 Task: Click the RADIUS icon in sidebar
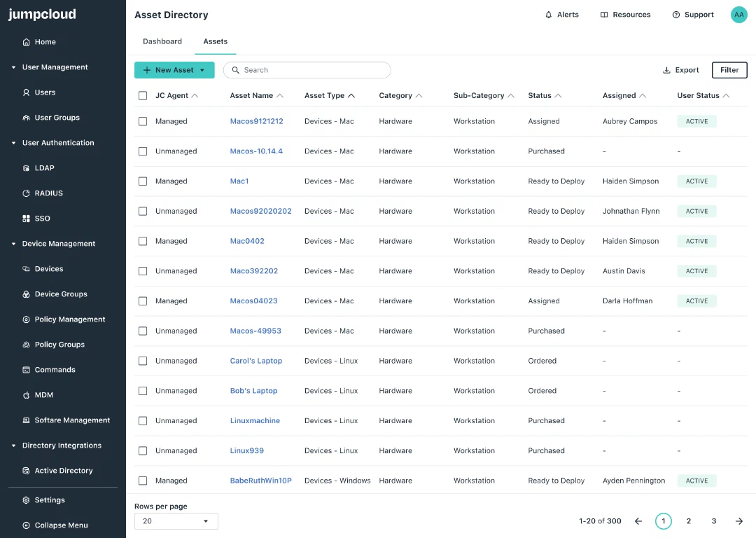26,193
